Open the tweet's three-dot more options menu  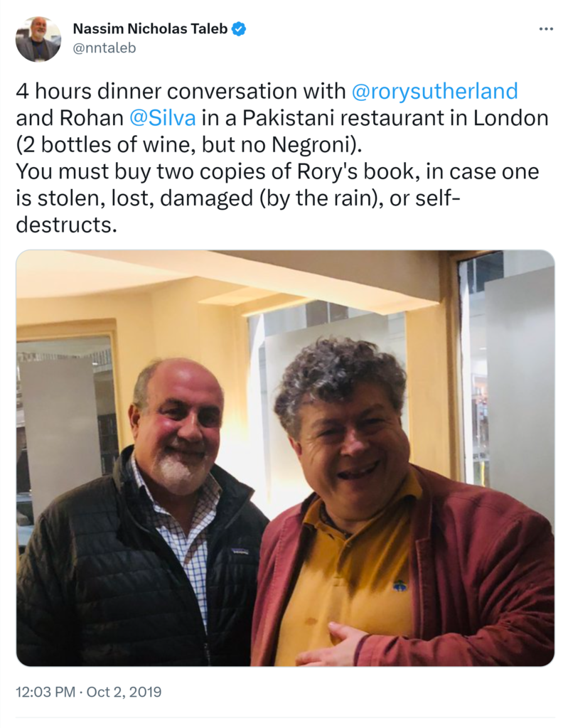coord(546,29)
